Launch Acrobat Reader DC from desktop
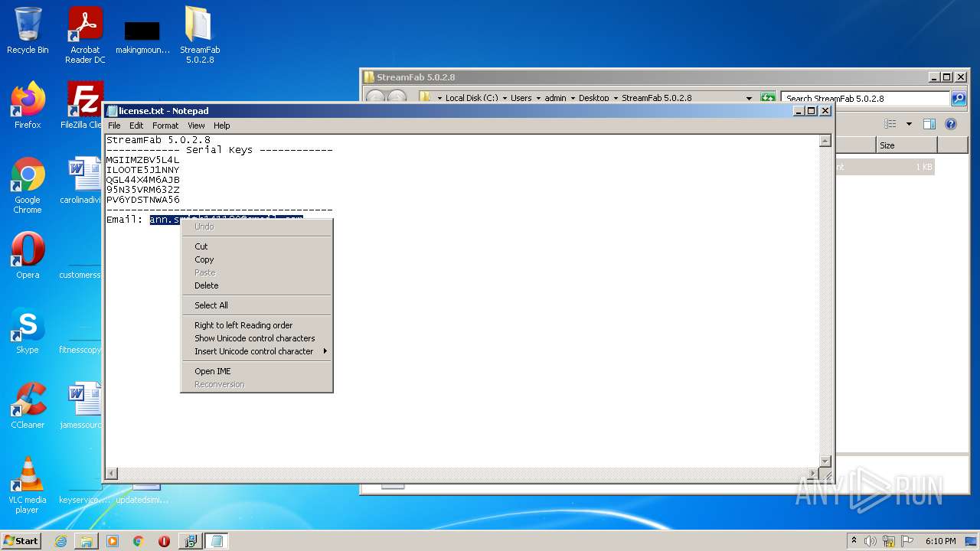Screen dimensions: 980x551 point(85,34)
